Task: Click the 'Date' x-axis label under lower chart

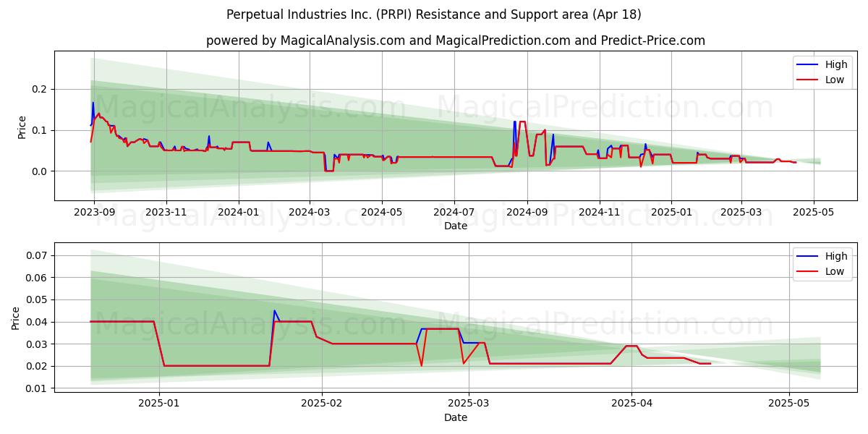Action: 456,417
